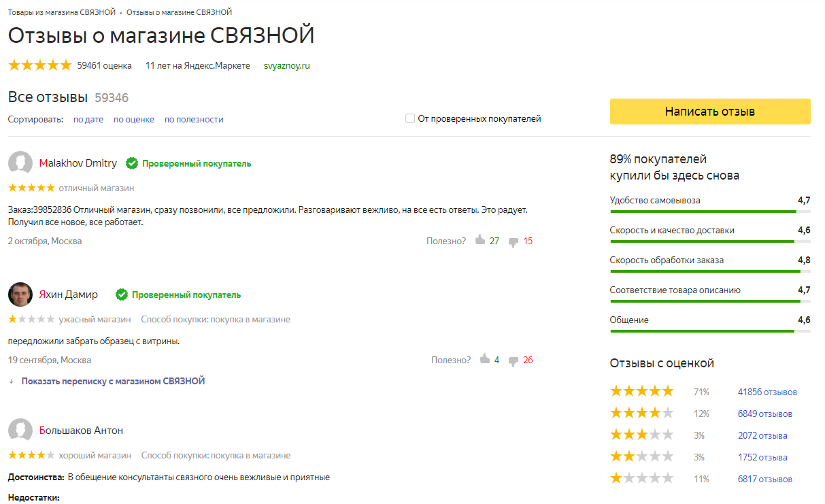The height and width of the screenshot is (504, 825).
Task: Open Большаков Антон's profile name
Action: 82,431
